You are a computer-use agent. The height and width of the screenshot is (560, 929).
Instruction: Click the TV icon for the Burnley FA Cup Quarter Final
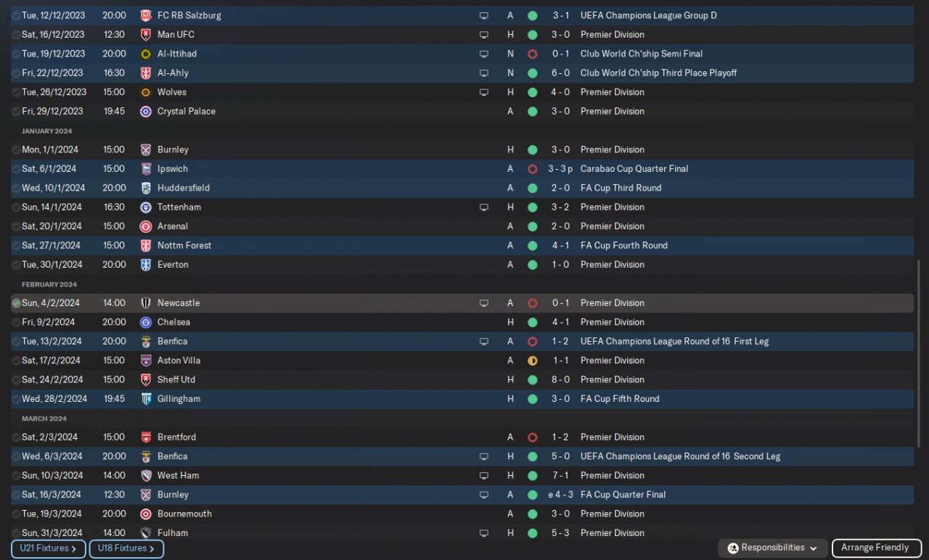coord(484,495)
